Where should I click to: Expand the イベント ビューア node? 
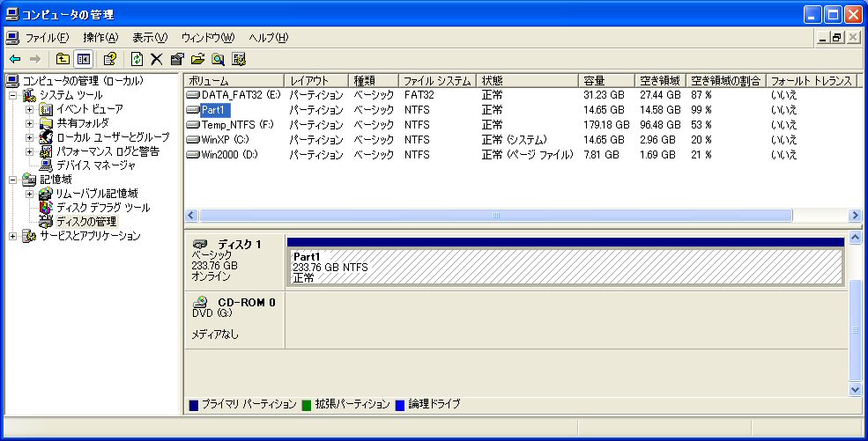tap(29, 109)
